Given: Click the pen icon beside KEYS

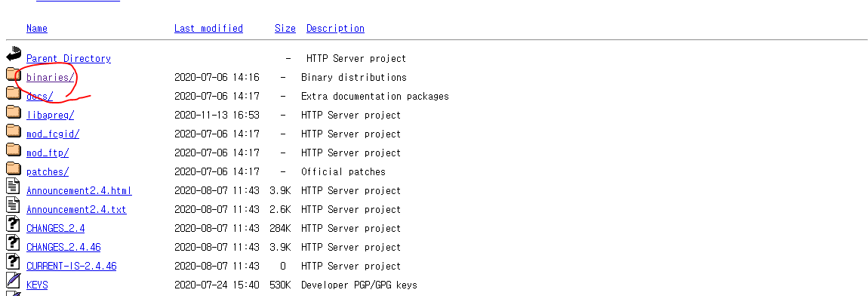Looking at the screenshot, I should pyautogui.click(x=13, y=280).
